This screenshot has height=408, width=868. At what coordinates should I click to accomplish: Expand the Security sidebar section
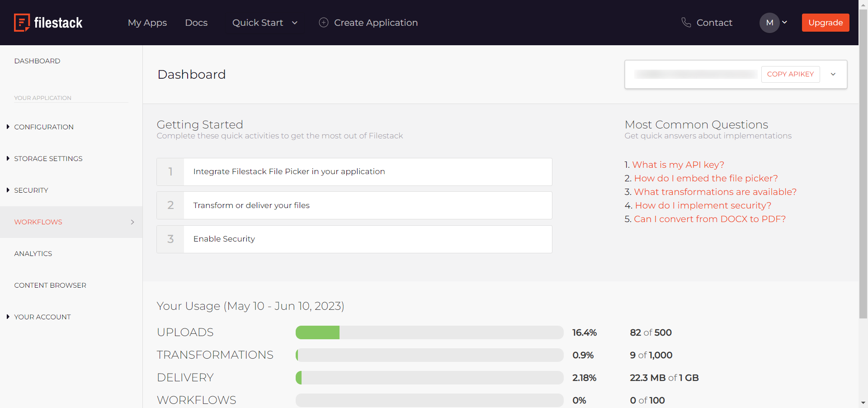(x=8, y=190)
